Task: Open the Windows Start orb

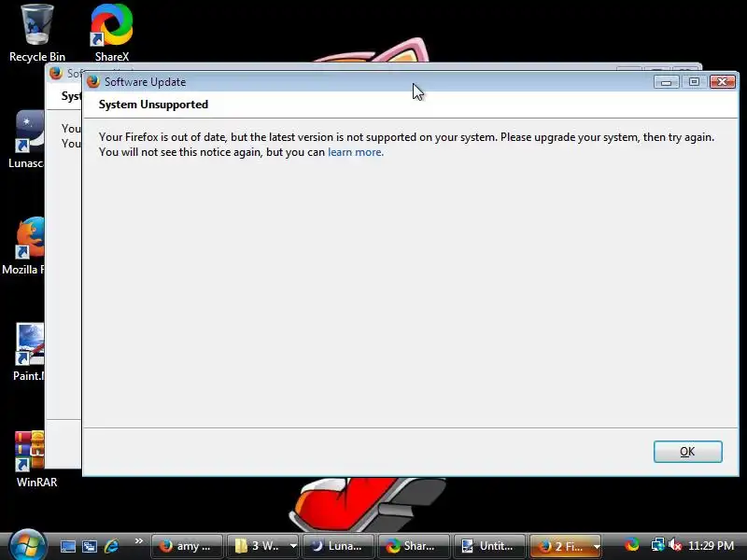Action: tap(27, 545)
